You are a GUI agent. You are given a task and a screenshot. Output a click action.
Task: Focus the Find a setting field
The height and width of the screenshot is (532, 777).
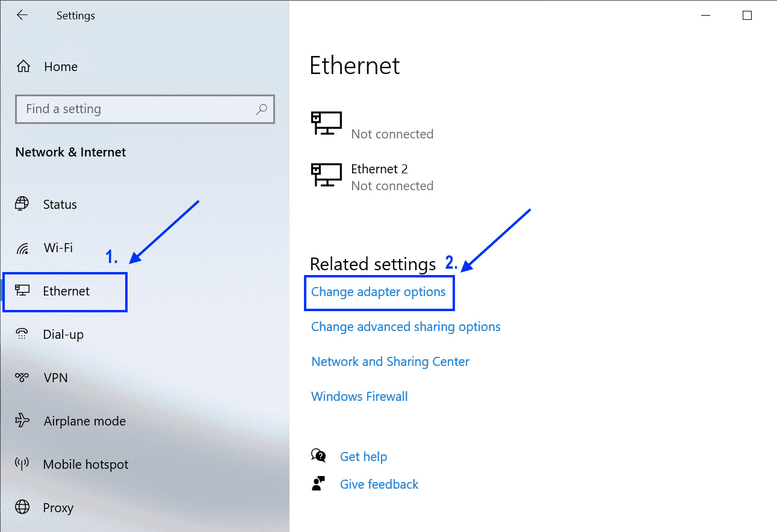pos(145,109)
